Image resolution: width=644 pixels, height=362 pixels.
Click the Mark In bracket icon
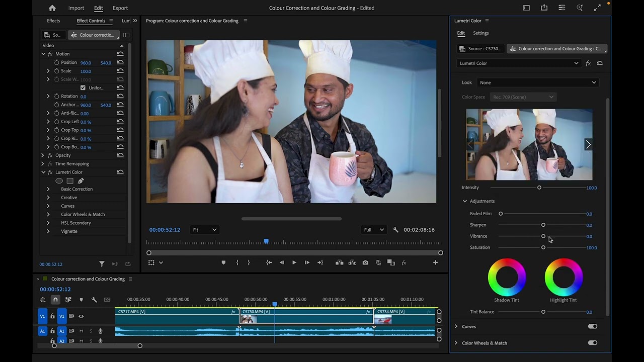[x=237, y=262]
